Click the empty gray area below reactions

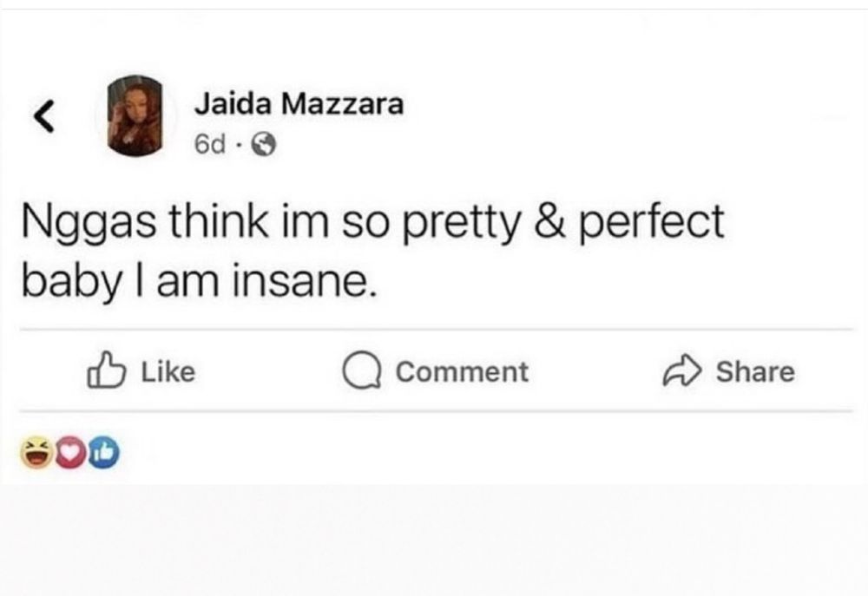434,540
